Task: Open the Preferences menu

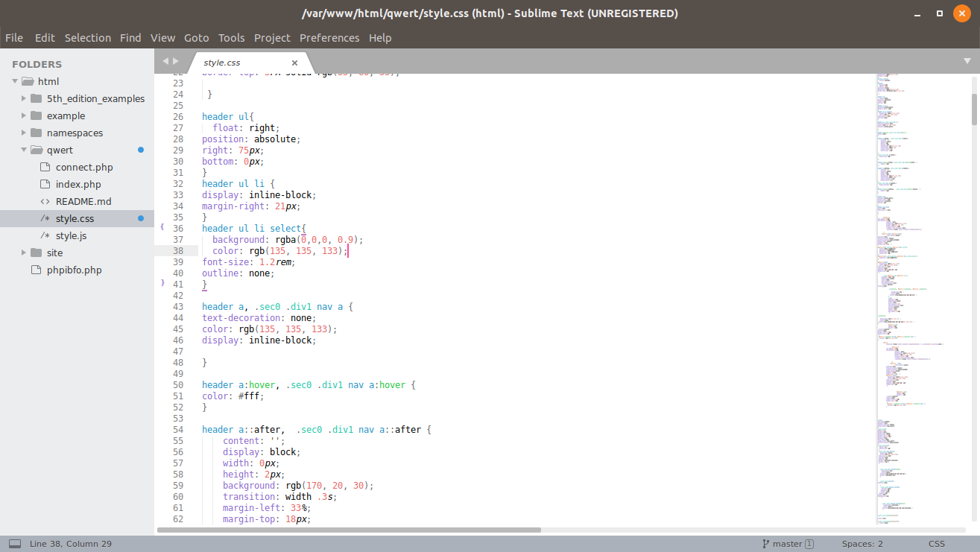Action: pos(329,38)
